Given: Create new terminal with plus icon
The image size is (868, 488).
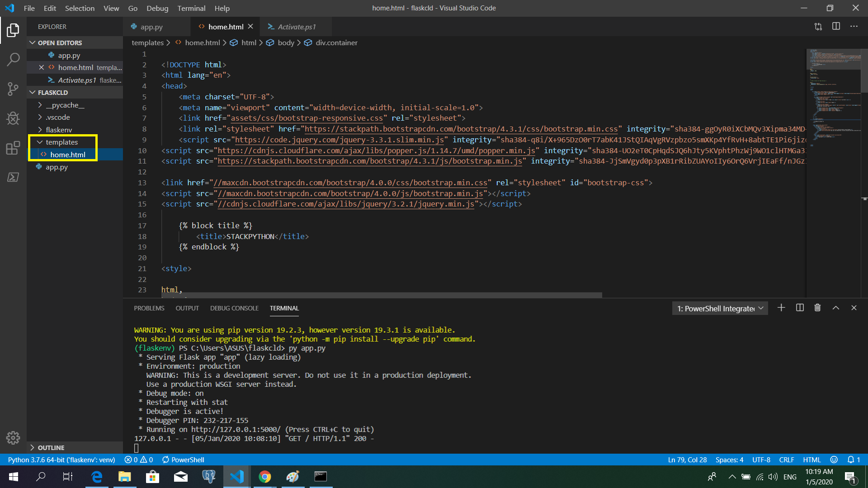Looking at the screenshot, I should pos(781,308).
